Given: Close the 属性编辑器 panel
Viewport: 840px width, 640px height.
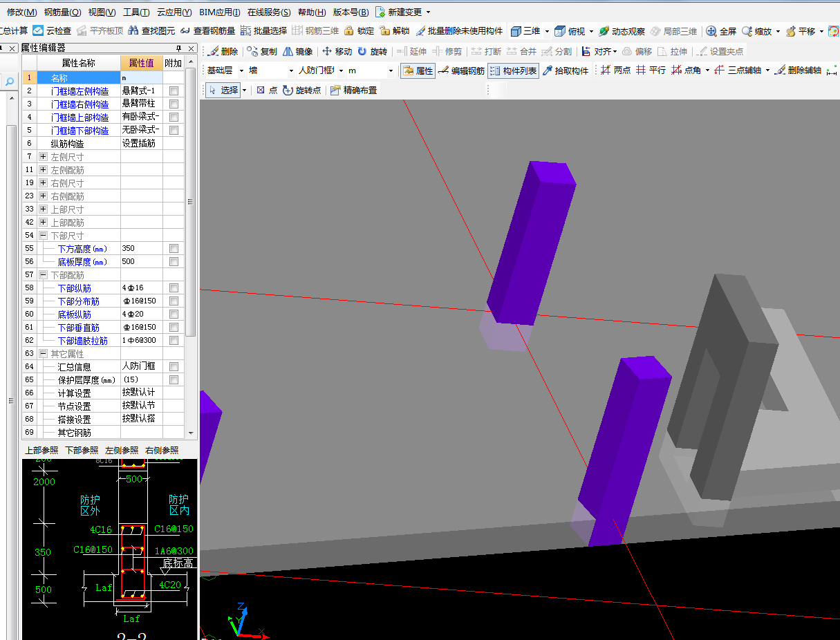Looking at the screenshot, I should [192, 48].
